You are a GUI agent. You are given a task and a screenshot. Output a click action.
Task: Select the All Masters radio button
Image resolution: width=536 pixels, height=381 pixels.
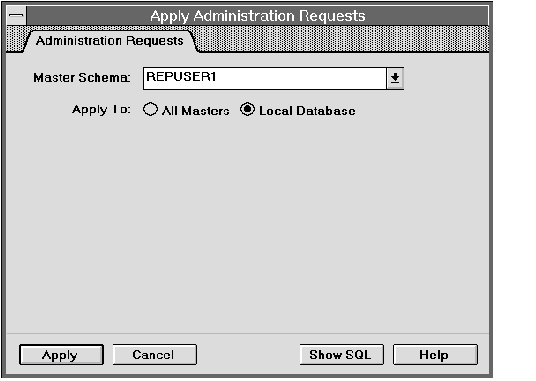pyautogui.click(x=150, y=110)
